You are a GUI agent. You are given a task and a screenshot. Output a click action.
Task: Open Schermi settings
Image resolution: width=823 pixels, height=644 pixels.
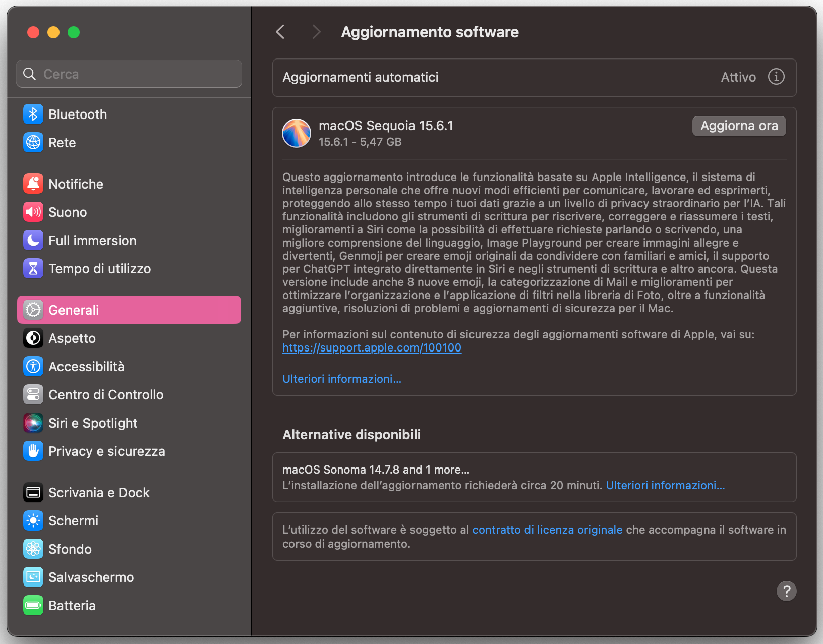[x=32, y=520]
